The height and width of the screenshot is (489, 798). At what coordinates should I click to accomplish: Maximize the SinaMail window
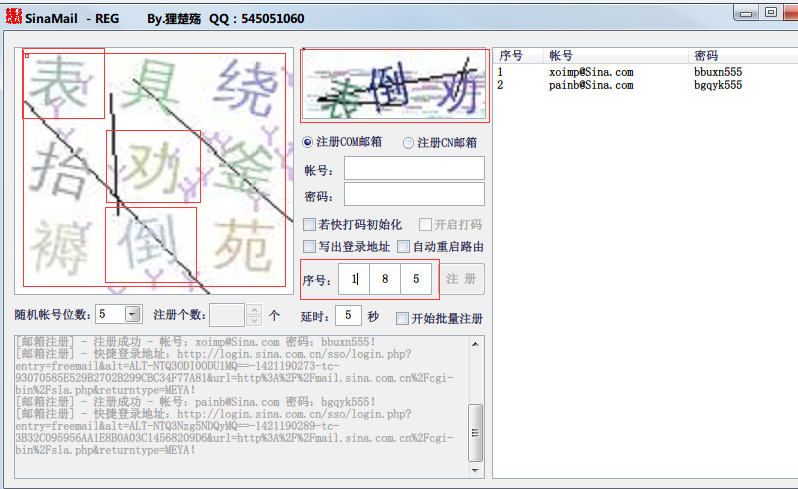pos(771,13)
